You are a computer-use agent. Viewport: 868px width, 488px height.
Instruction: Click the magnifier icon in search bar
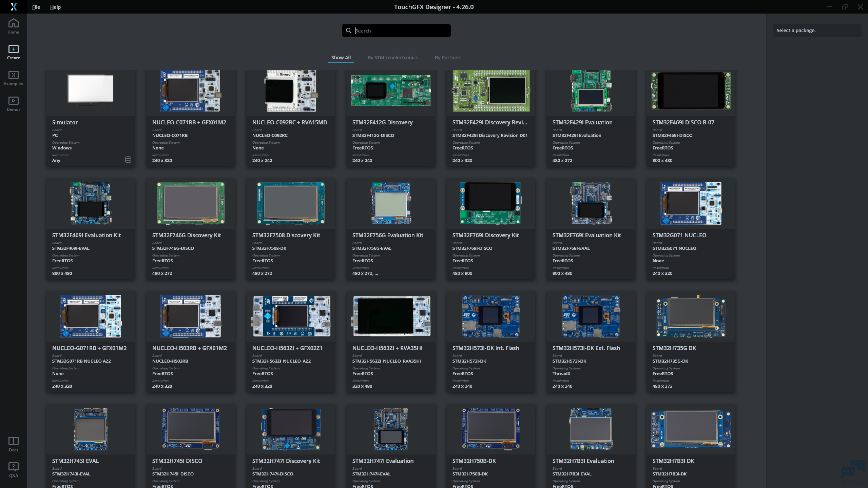coord(348,30)
